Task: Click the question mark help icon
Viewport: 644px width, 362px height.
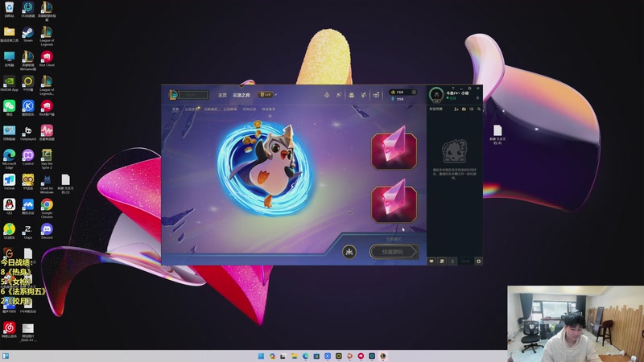Action: coord(453,88)
